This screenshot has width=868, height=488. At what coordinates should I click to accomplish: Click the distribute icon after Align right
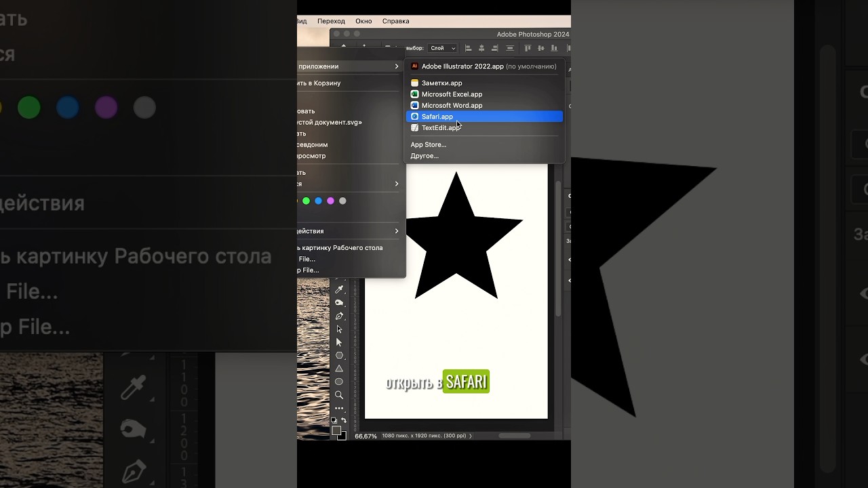click(510, 48)
